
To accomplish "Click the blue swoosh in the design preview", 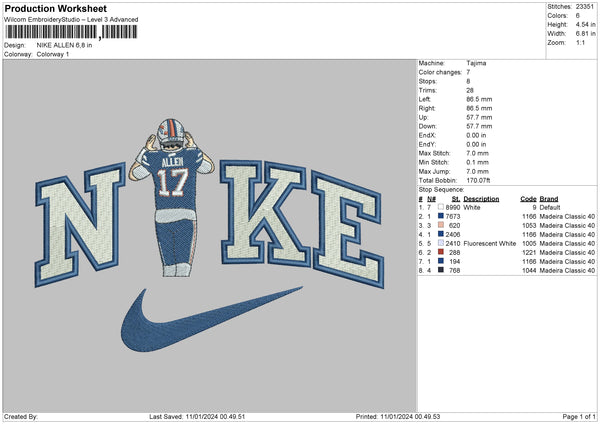I will [x=212, y=320].
